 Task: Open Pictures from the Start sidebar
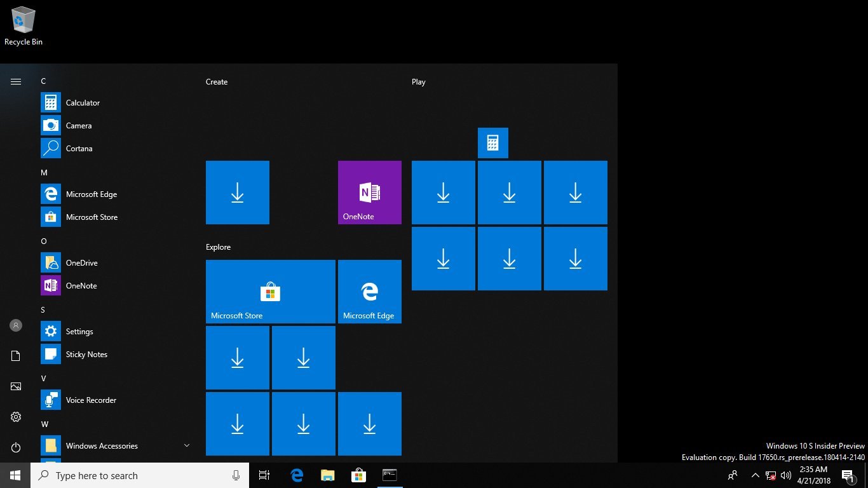[15, 386]
